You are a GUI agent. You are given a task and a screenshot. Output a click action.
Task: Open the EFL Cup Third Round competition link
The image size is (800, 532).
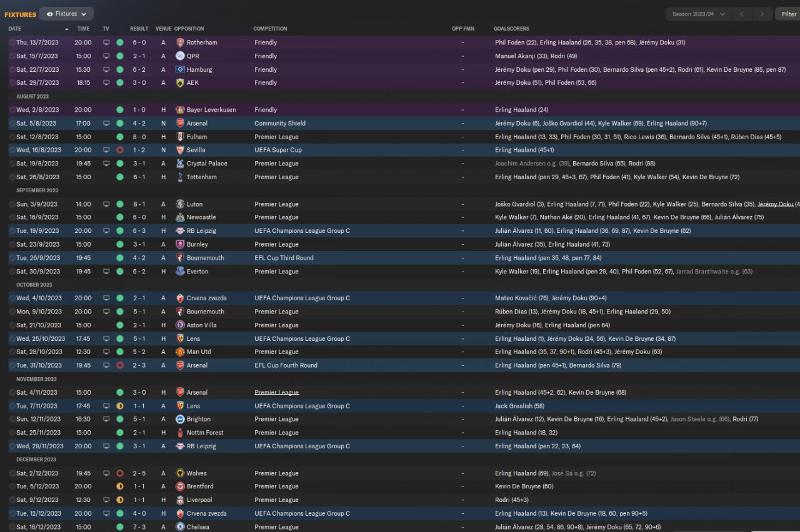pyautogui.click(x=284, y=258)
